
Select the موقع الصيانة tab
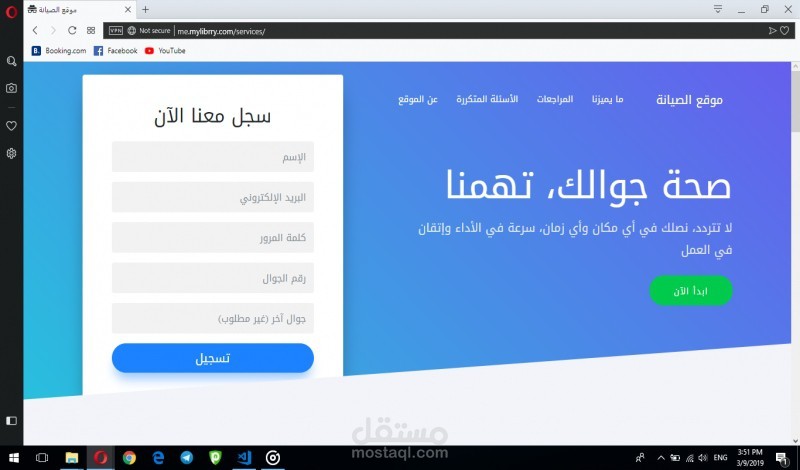(x=80, y=9)
